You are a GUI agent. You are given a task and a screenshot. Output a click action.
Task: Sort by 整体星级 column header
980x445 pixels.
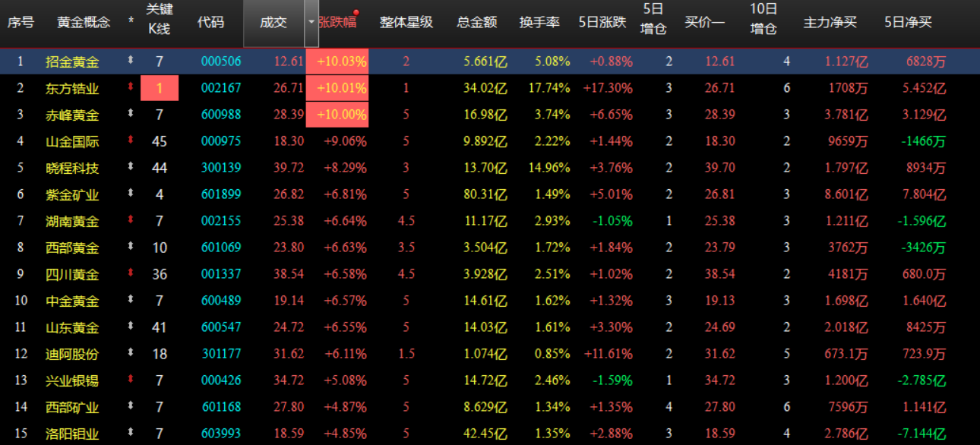[406, 23]
